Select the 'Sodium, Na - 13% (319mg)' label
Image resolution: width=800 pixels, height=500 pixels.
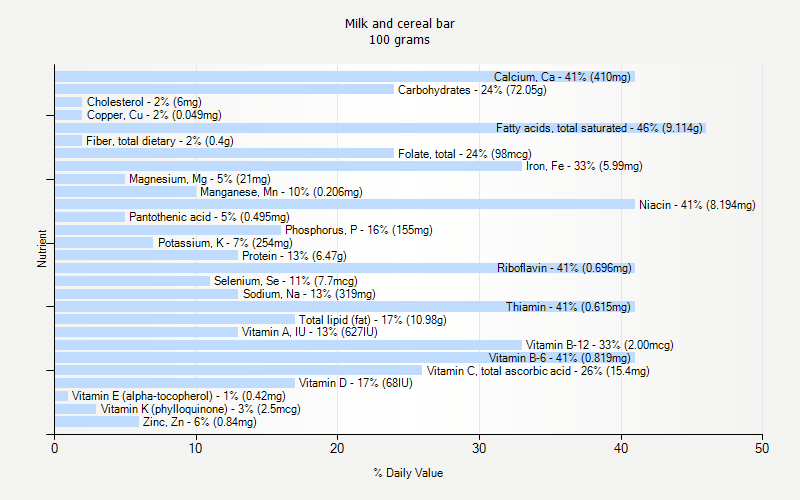[309, 294]
